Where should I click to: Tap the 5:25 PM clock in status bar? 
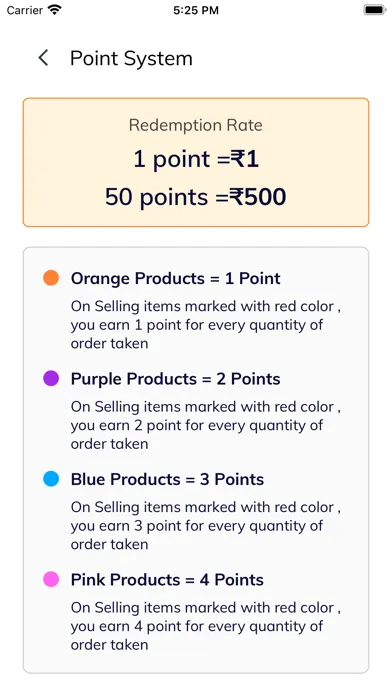[196, 10]
